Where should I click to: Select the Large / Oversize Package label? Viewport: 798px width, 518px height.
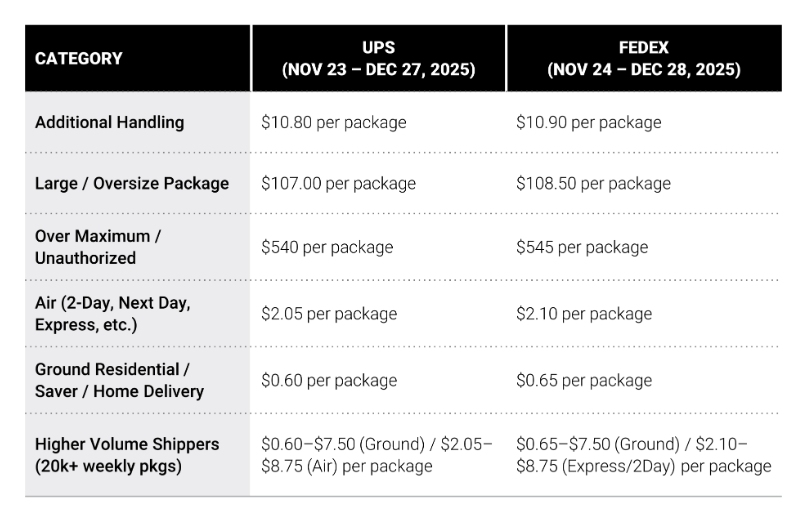coord(132,183)
